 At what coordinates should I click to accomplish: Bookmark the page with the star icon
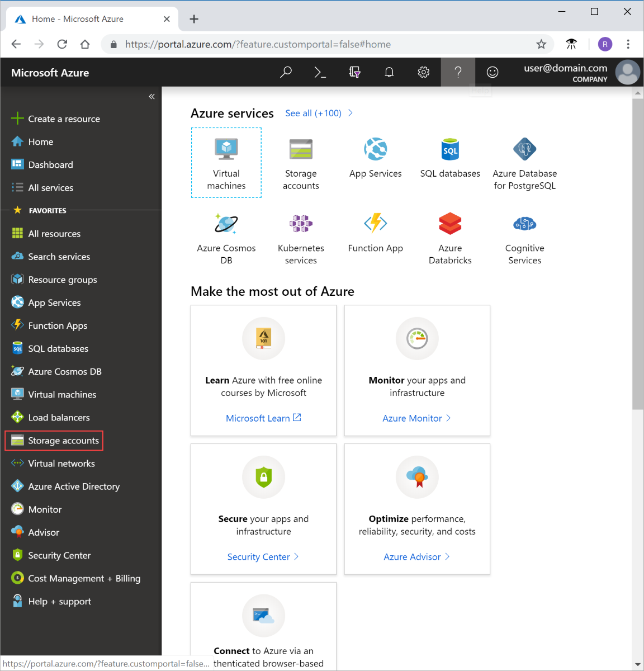click(x=541, y=44)
